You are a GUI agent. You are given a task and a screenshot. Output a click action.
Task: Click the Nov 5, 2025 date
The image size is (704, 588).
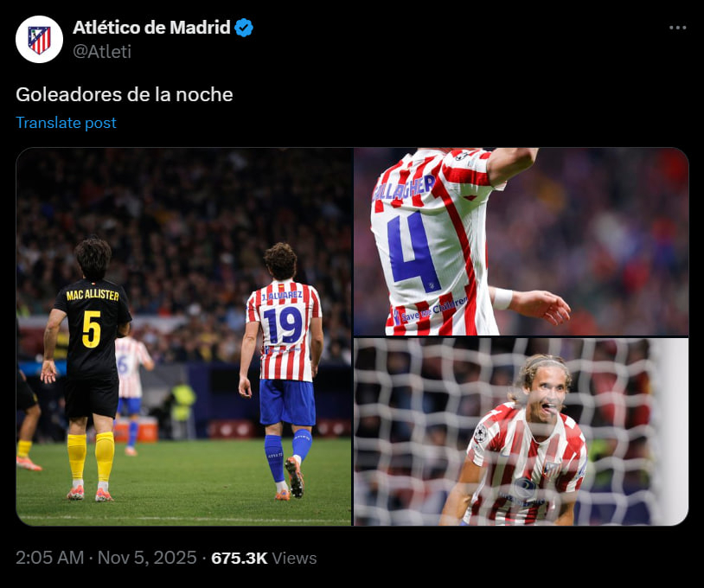tap(147, 558)
